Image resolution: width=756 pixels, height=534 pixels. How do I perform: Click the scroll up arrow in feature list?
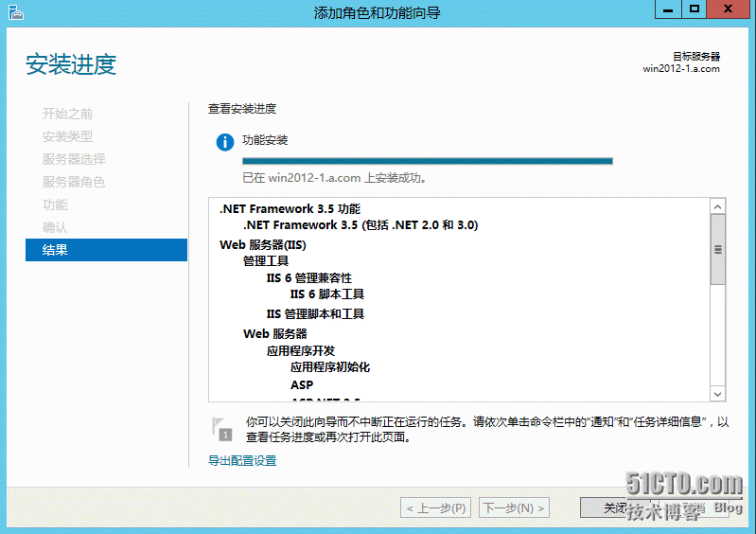click(x=717, y=207)
